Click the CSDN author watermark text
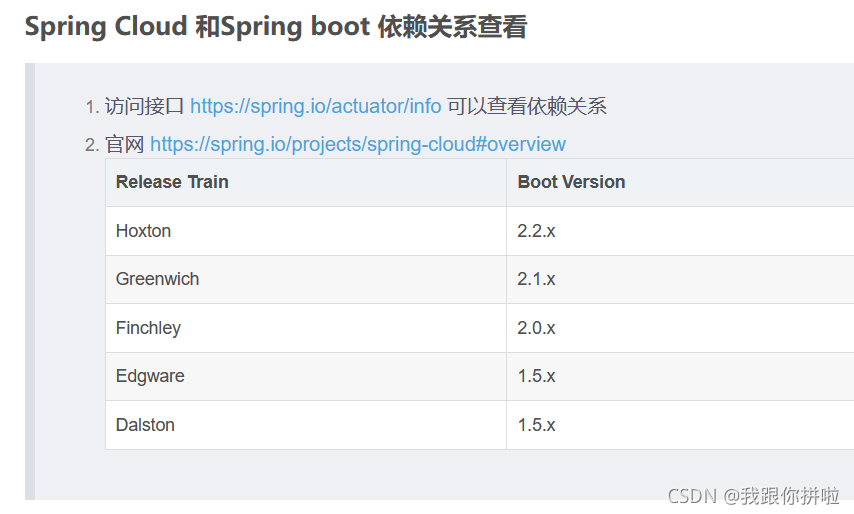The width and height of the screenshot is (854, 514). click(753, 496)
